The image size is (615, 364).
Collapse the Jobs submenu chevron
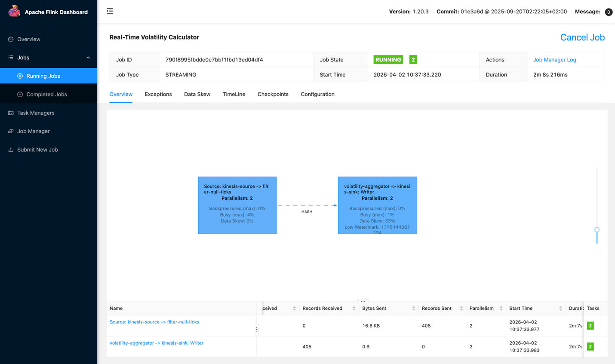pos(88,58)
